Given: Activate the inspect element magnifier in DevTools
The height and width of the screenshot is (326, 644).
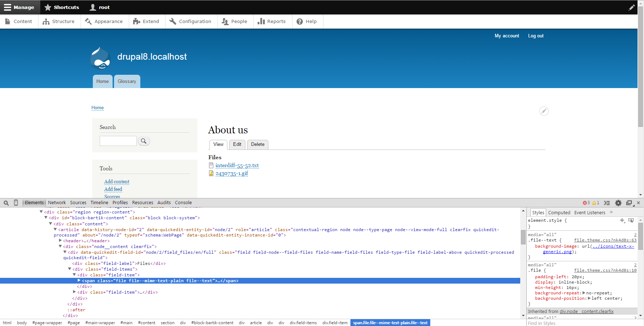Looking at the screenshot, I should [6, 202].
